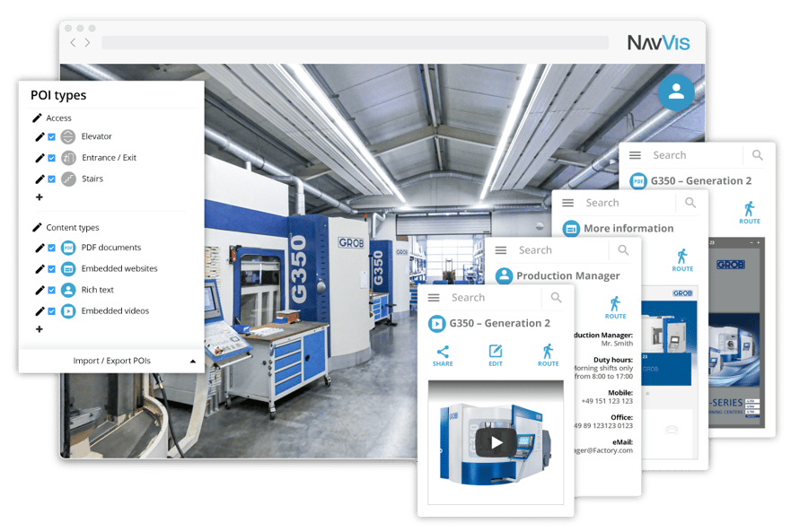
Task: Route to the G350 video POI
Action: pyautogui.click(x=548, y=355)
